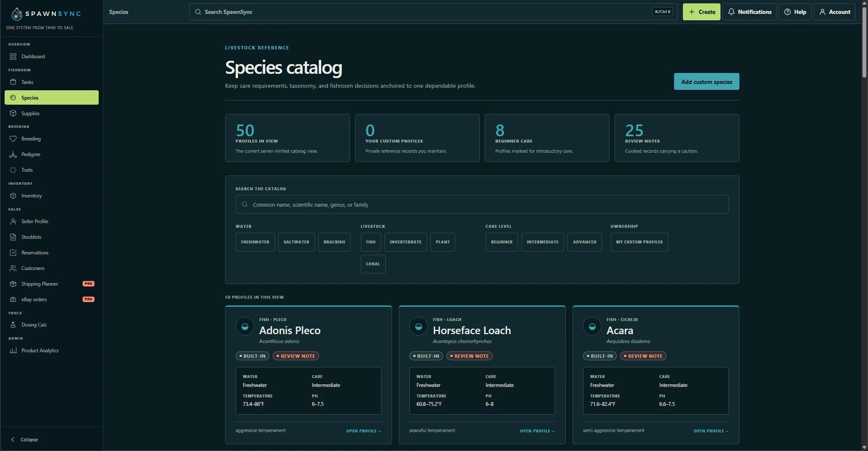
Task: Open the Notifications panel
Action: [750, 12]
